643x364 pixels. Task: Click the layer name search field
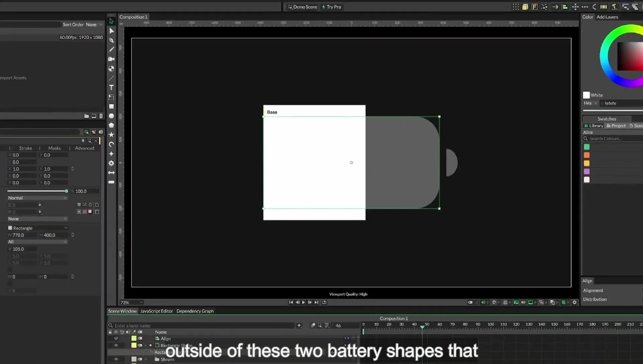pyautogui.click(x=201, y=326)
